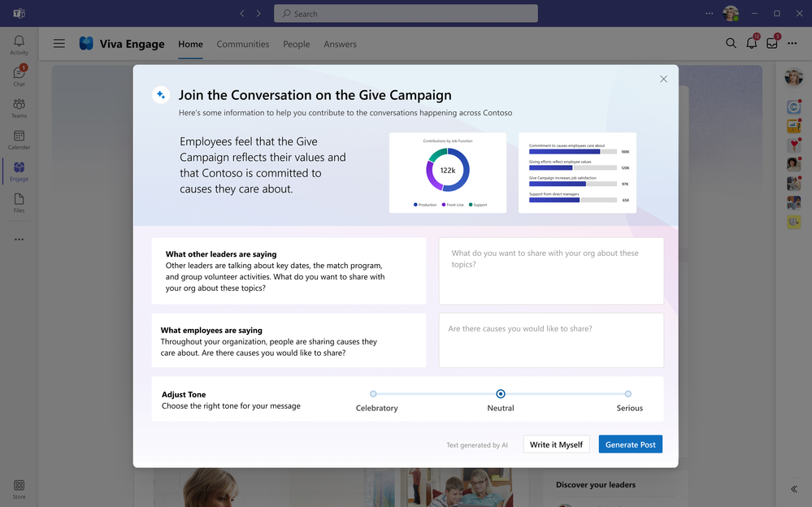Screen dimensions: 812x507
Task: Click 'Discover your leaders' heading
Action: point(596,485)
